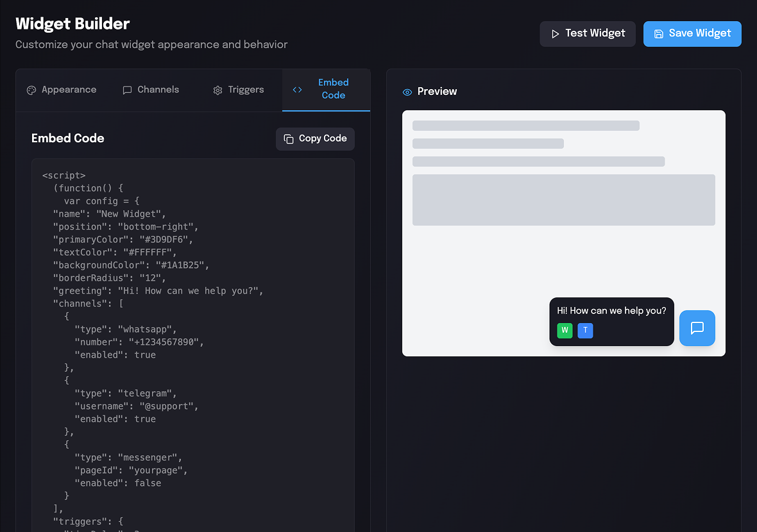Click the '"username": "@support"' line
The image size is (757, 532).
[x=136, y=406]
